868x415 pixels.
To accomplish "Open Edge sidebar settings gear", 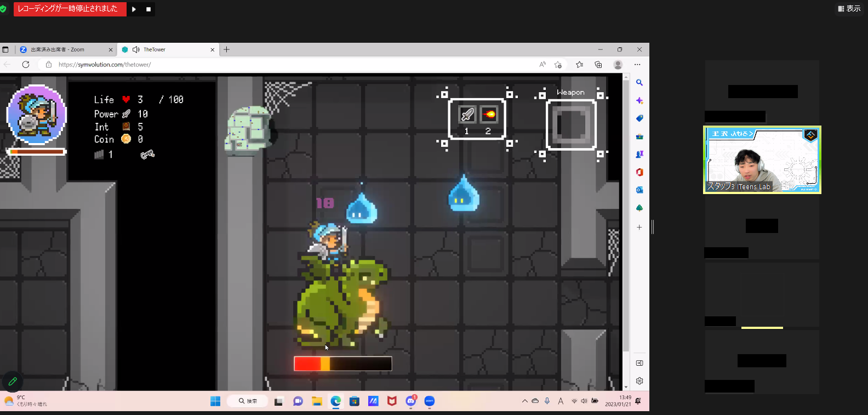I will [x=639, y=381].
